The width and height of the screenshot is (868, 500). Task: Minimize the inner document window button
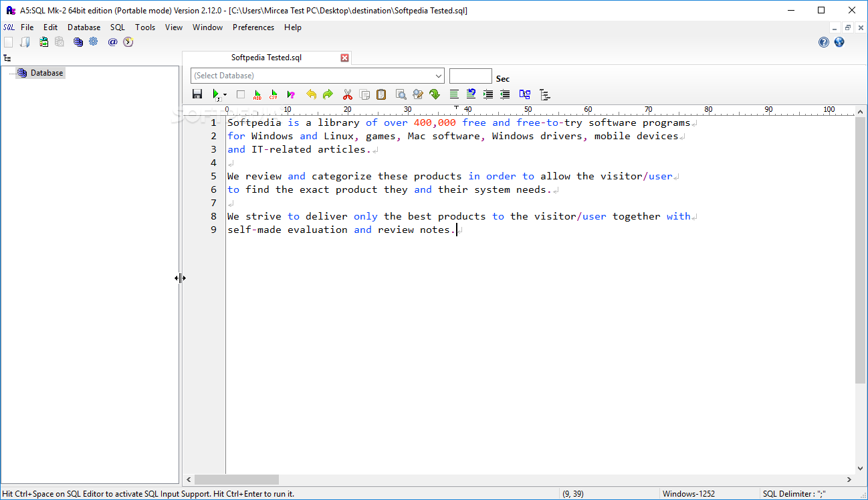point(835,28)
